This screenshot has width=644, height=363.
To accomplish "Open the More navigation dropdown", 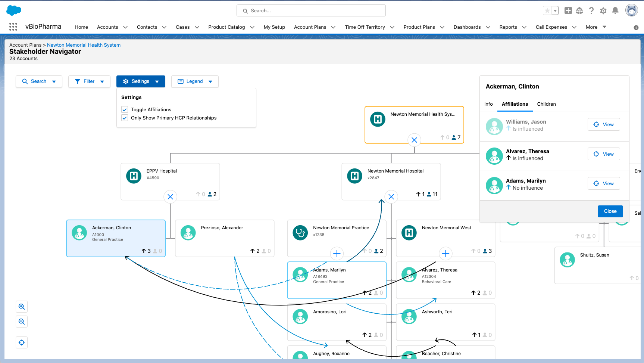I will 596,27.
